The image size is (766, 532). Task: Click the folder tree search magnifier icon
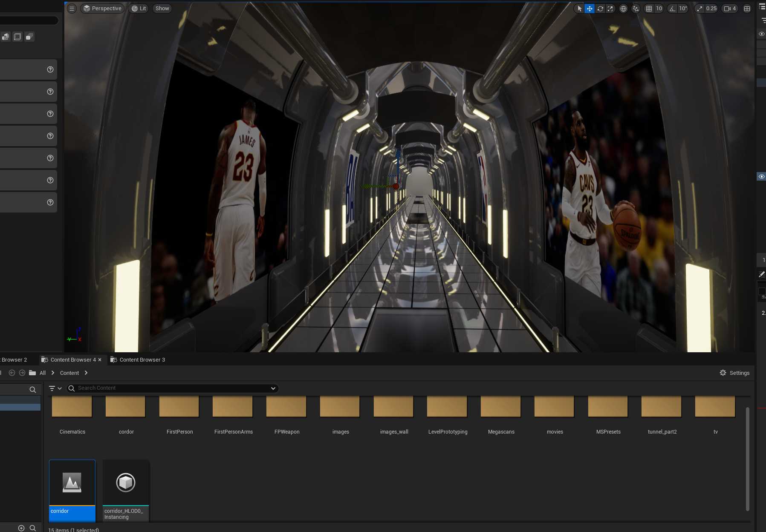coord(32,390)
